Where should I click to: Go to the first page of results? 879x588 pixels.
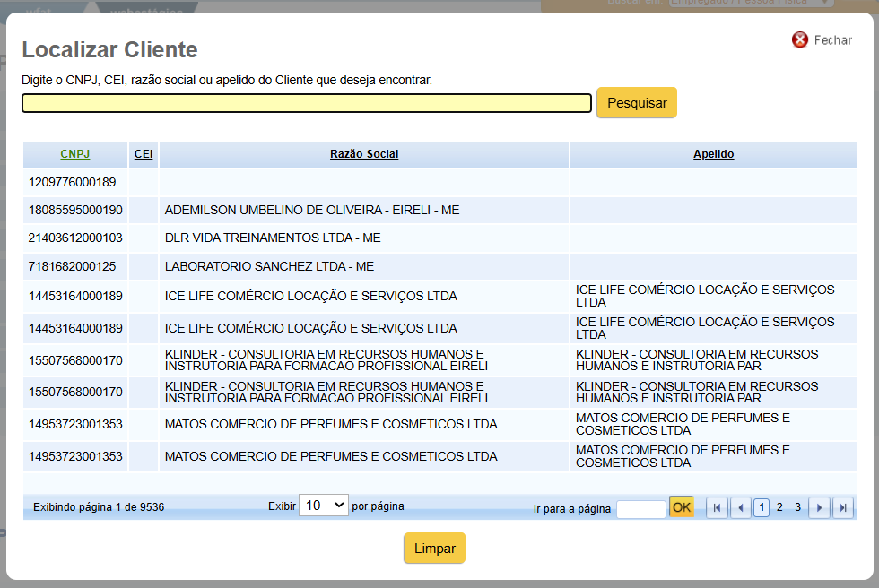click(717, 508)
